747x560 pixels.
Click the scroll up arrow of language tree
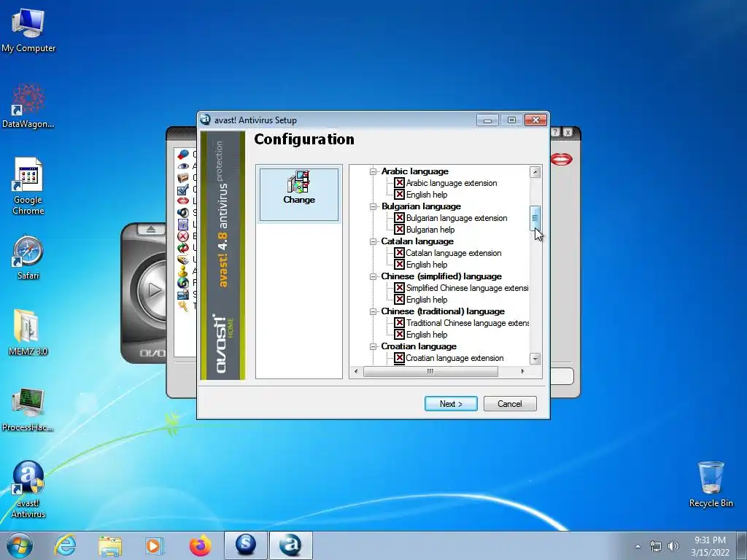click(x=535, y=172)
